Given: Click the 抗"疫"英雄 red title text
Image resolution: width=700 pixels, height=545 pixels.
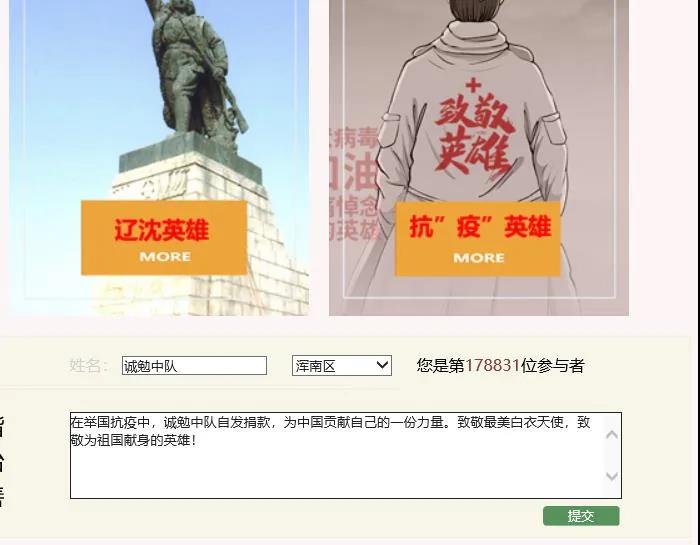Looking at the screenshot, I should [480, 226].
